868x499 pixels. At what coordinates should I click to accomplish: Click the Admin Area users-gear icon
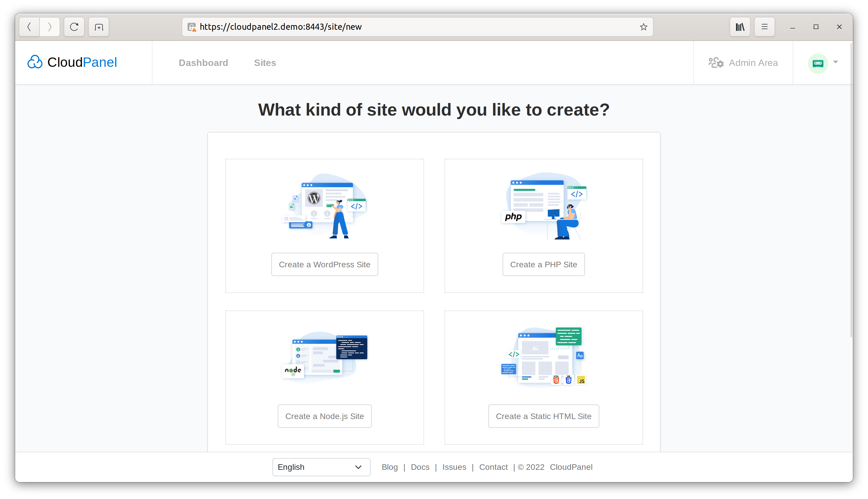coord(716,63)
